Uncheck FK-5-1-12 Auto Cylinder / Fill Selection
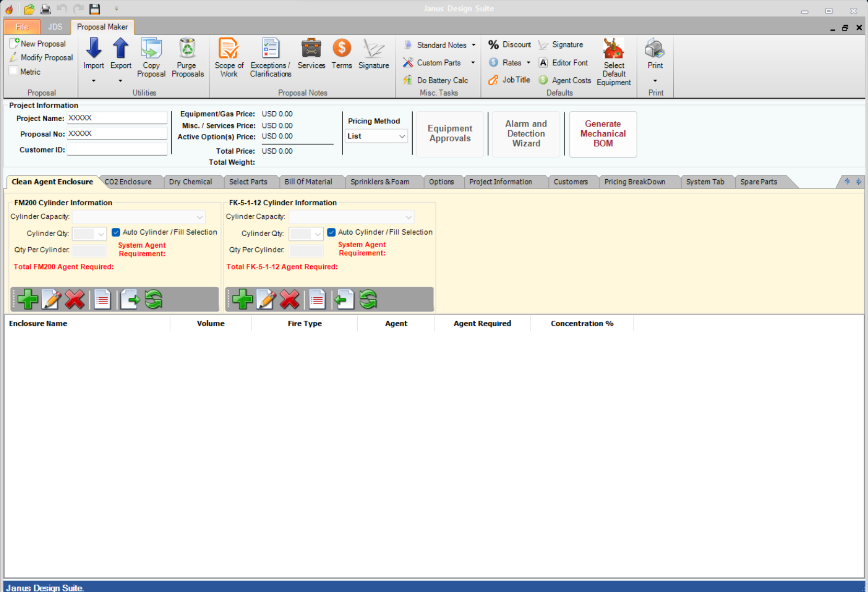 (x=332, y=233)
